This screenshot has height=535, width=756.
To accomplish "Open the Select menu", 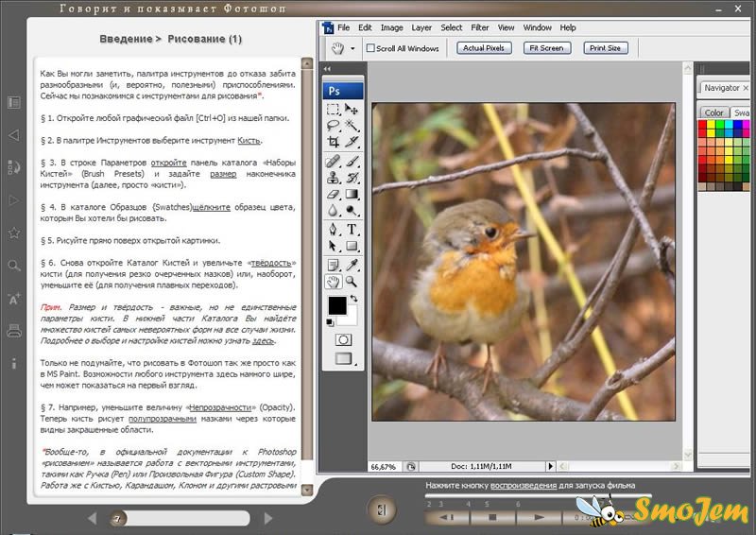I will pyautogui.click(x=452, y=28).
